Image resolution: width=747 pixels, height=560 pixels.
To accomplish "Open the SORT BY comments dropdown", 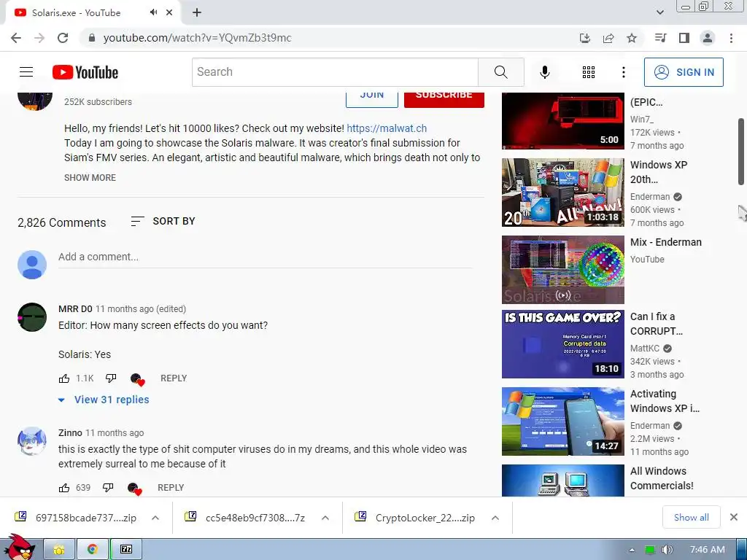I will tap(163, 222).
